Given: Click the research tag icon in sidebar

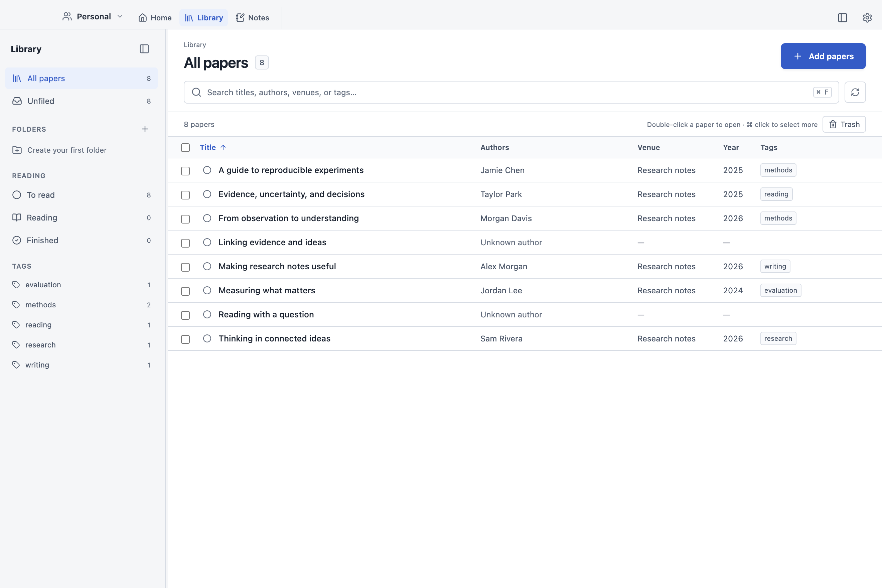Looking at the screenshot, I should click(16, 345).
